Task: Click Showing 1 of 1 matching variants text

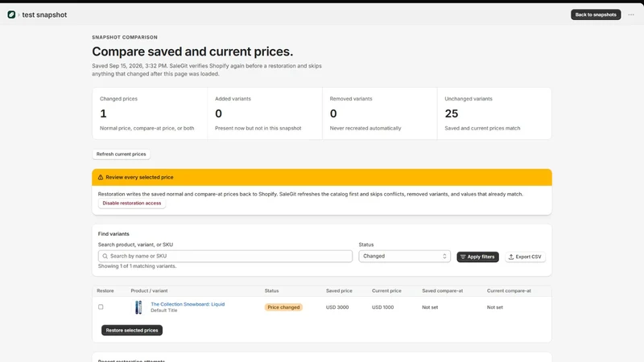Action: click(137, 266)
